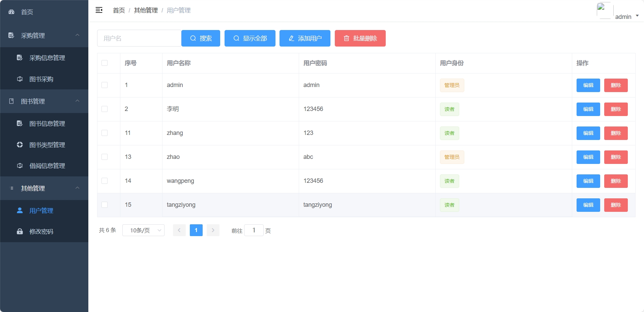Click the 图书管理 book icon
644x312 pixels.
tap(11, 101)
